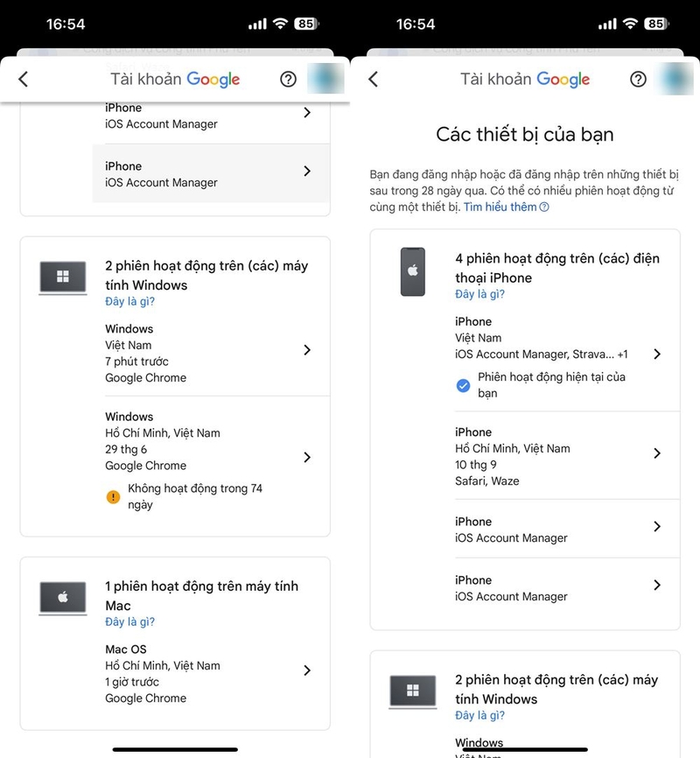
Task: Open help icon in left phone header
Action: coord(288,79)
